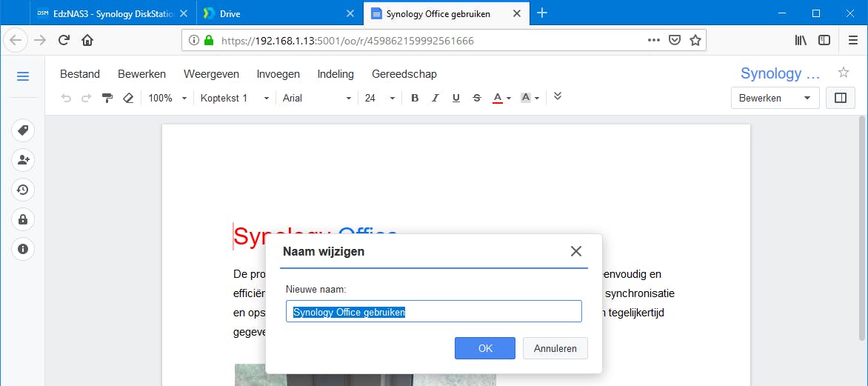The width and height of the screenshot is (868, 386).
Task: Open the browser library icon
Action: coord(801,40)
